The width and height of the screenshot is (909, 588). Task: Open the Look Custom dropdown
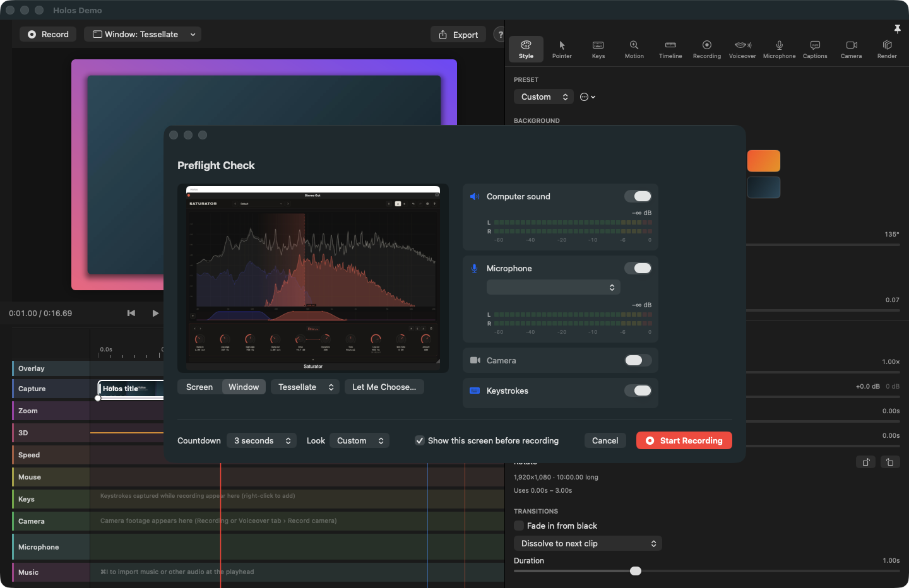click(x=359, y=440)
